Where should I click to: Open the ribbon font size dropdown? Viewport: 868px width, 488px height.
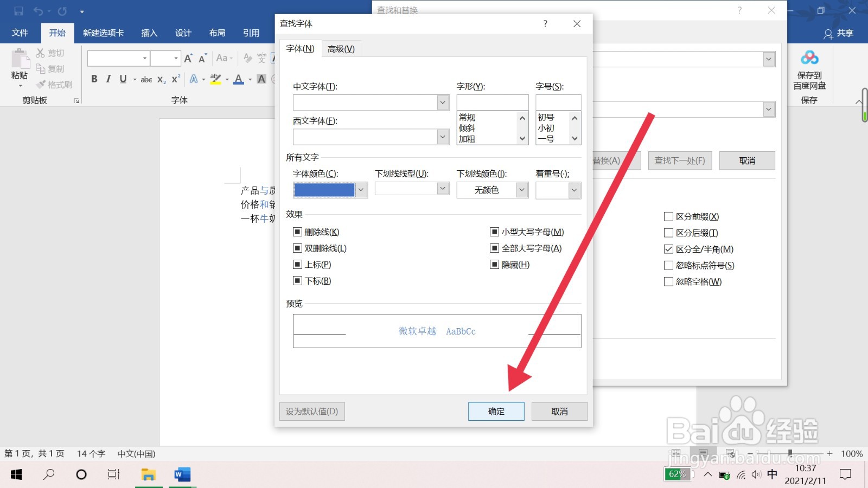pos(176,58)
